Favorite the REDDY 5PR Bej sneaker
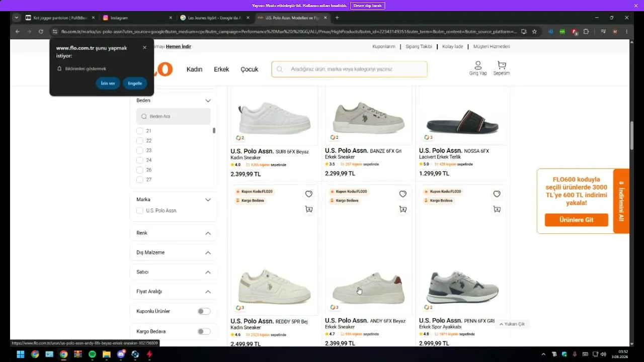This screenshot has height=362, width=644. click(309, 194)
